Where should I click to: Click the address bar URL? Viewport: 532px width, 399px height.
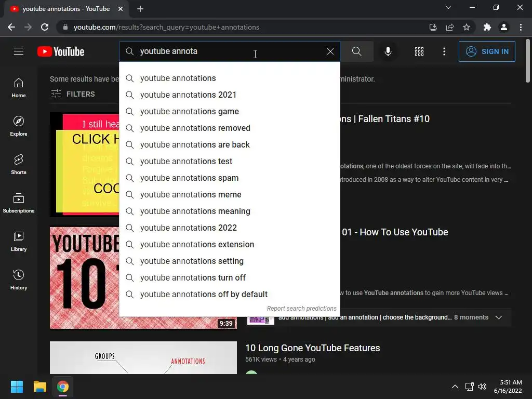pyautogui.click(x=166, y=27)
